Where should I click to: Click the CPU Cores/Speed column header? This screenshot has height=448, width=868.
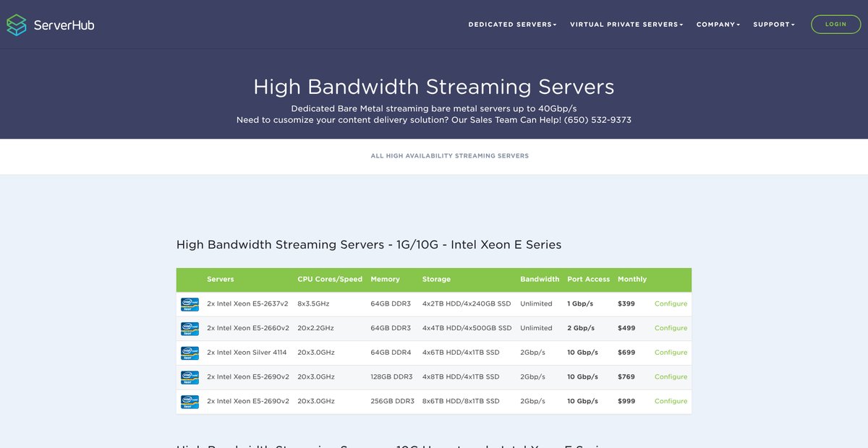[x=330, y=280]
